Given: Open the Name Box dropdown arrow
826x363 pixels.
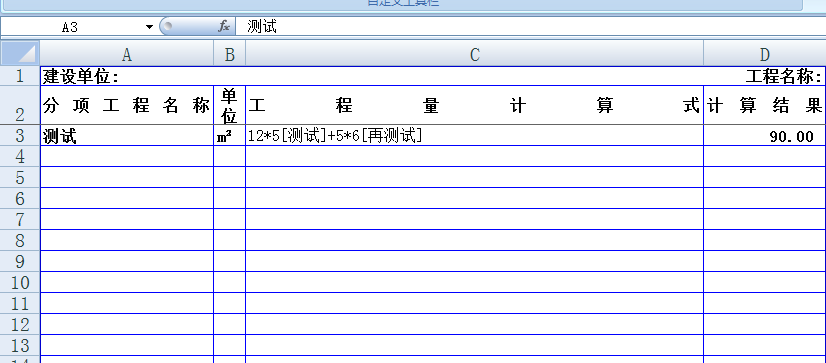Looking at the screenshot, I should pos(150,27).
